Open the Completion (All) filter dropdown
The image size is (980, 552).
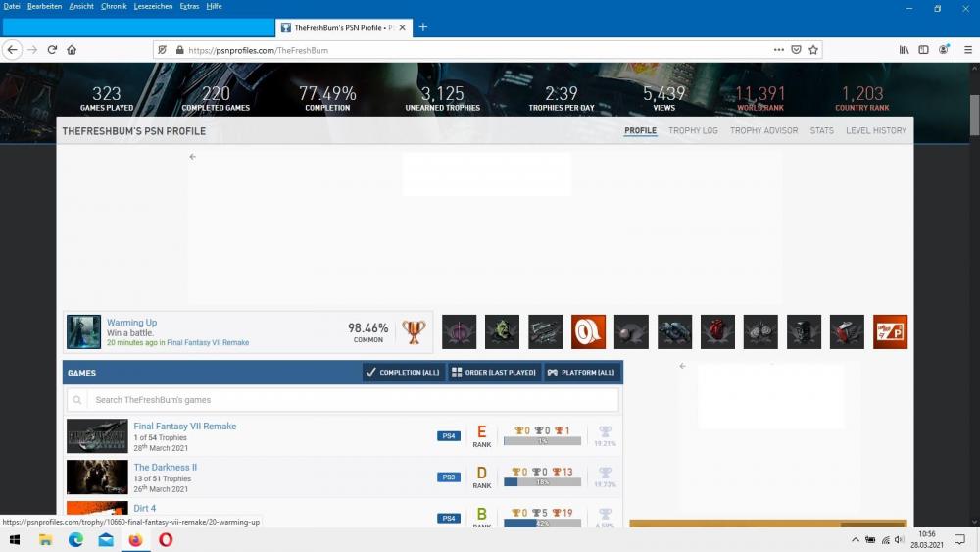(403, 373)
